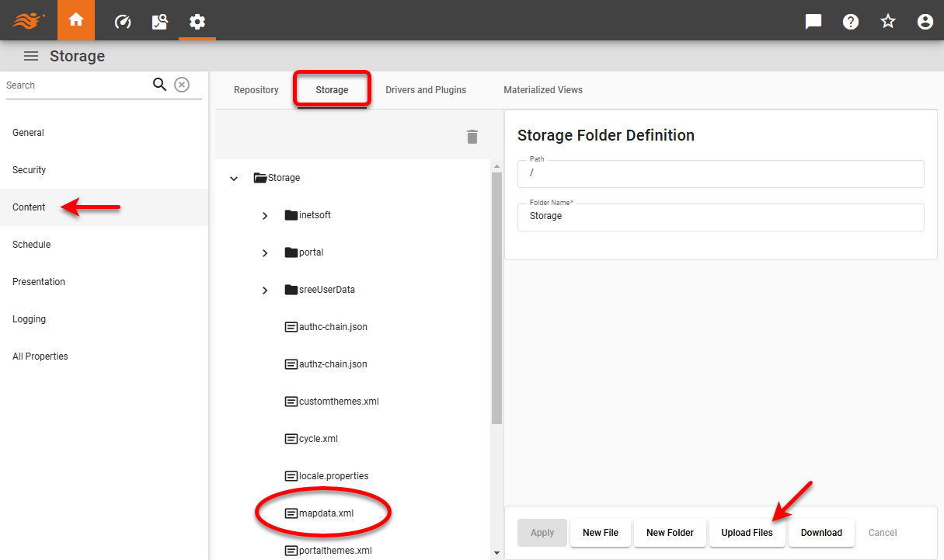Expand the inetsoft folder
The height and width of the screenshot is (560, 944).
[264, 214]
